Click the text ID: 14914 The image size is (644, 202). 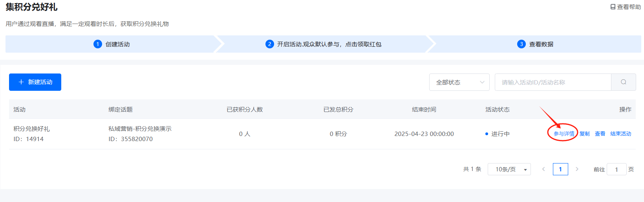tap(28, 139)
